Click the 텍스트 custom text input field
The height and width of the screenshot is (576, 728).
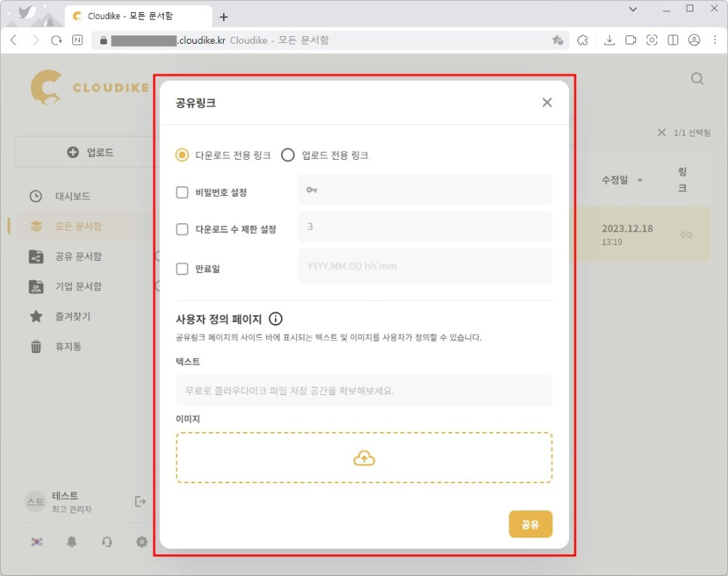[364, 391]
